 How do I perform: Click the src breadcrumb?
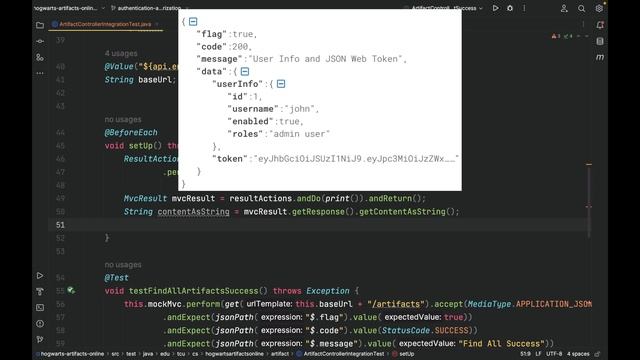pos(115,354)
